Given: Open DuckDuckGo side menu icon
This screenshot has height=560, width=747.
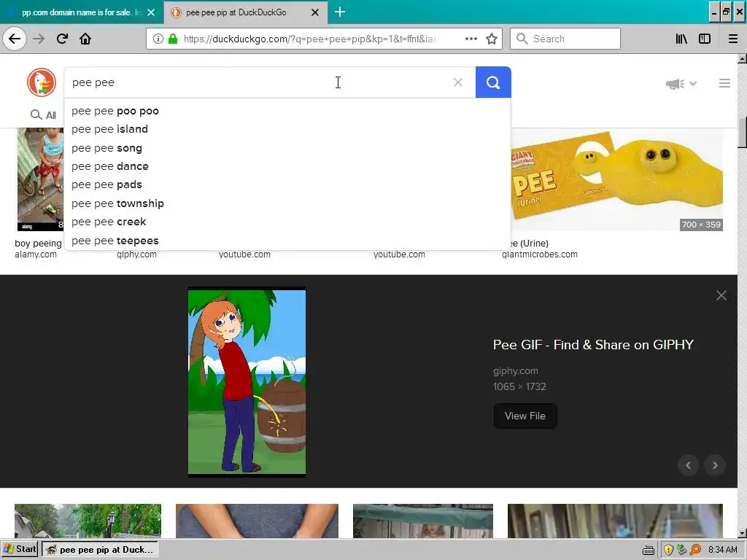Looking at the screenshot, I should (724, 83).
